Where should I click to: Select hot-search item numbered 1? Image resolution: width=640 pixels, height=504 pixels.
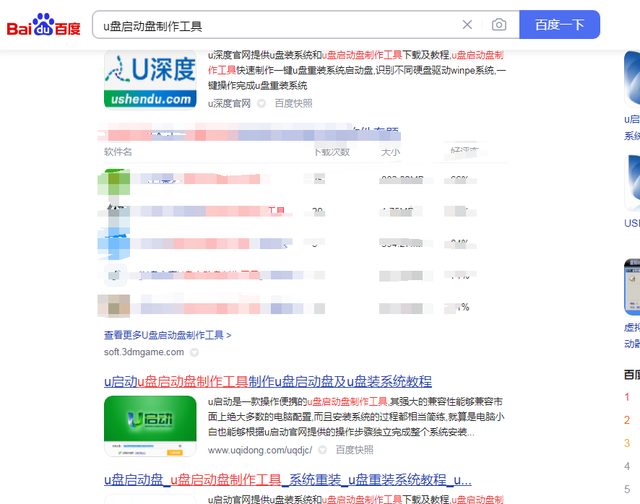pyautogui.click(x=627, y=397)
